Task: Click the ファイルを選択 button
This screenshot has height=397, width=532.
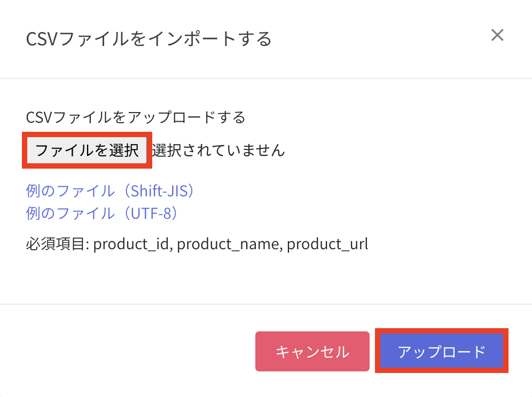Action: coord(87,150)
